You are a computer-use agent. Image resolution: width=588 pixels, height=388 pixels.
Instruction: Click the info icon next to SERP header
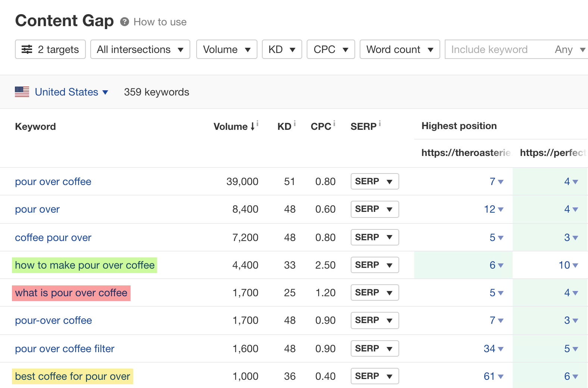pyautogui.click(x=380, y=123)
